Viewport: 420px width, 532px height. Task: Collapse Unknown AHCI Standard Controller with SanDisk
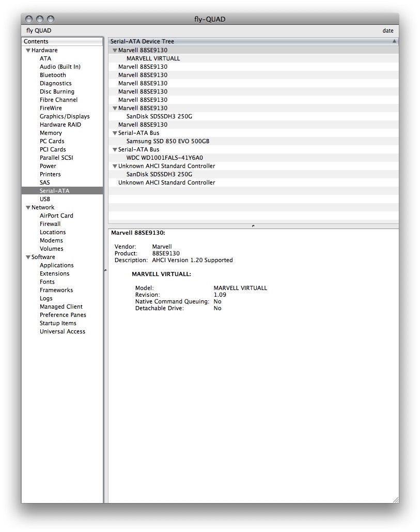115,166
